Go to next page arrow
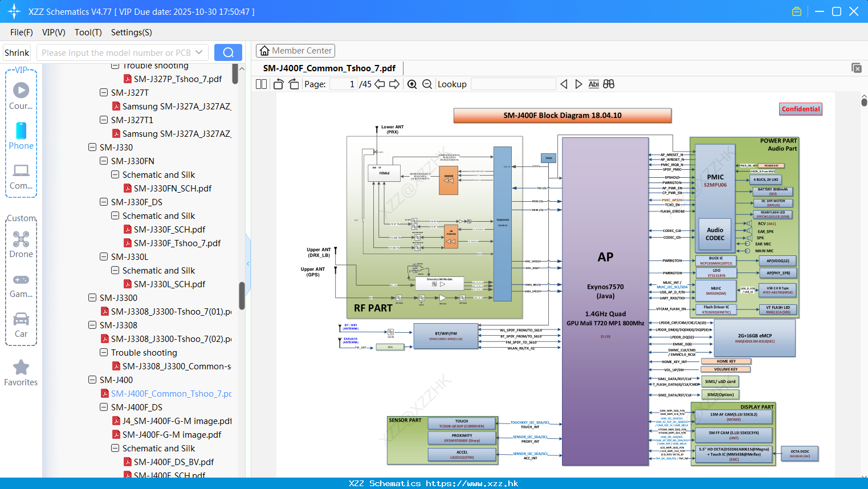 click(x=394, y=84)
